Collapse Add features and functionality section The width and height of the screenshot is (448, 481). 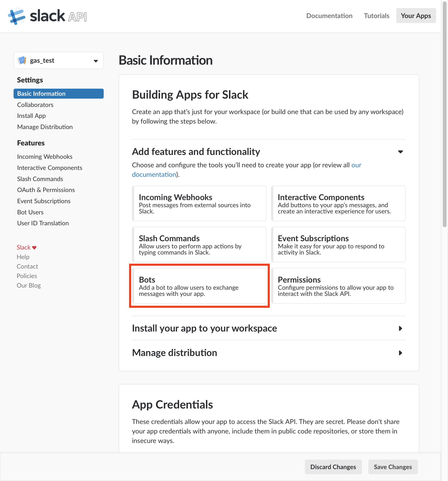[400, 152]
